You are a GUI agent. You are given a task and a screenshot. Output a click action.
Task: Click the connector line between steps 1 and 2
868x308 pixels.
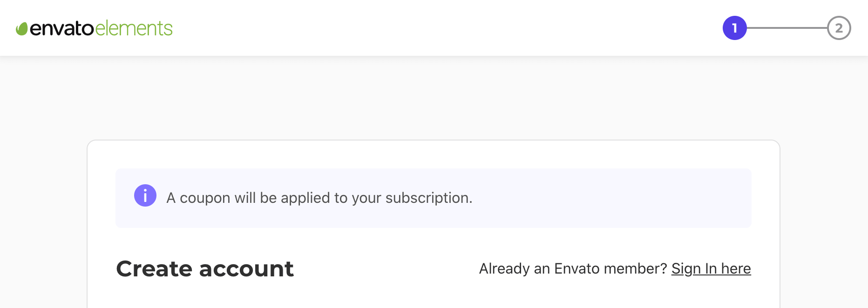coord(787,28)
